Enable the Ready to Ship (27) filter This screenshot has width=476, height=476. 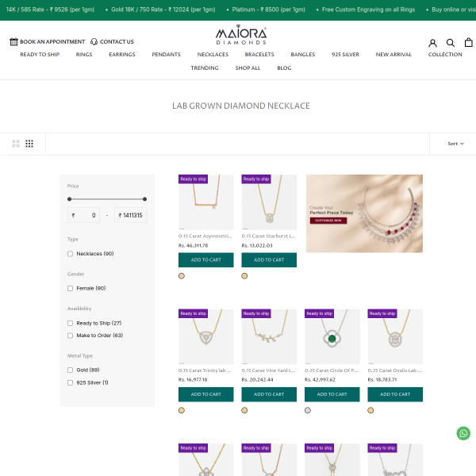(70, 324)
